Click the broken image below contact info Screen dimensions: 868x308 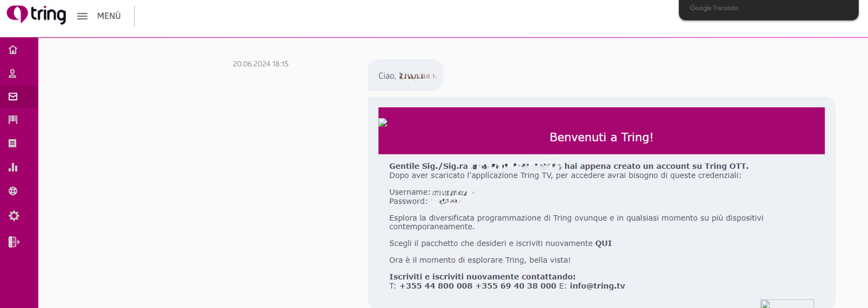(787, 303)
